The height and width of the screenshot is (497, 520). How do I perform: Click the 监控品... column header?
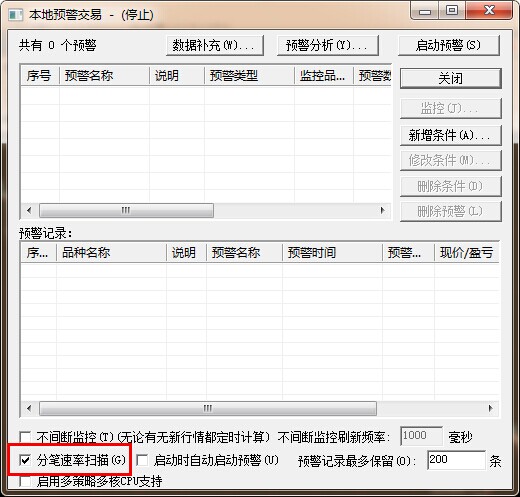[324, 76]
